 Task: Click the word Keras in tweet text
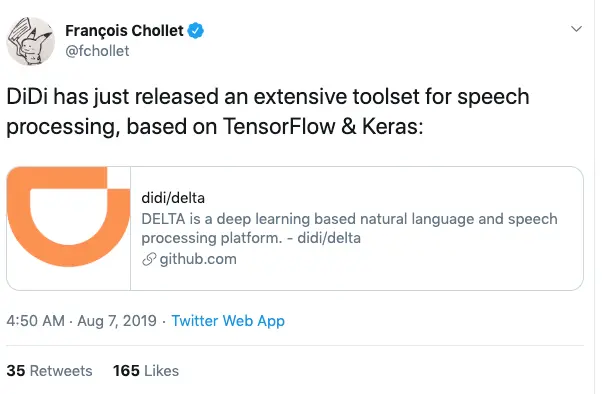click(390, 126)
